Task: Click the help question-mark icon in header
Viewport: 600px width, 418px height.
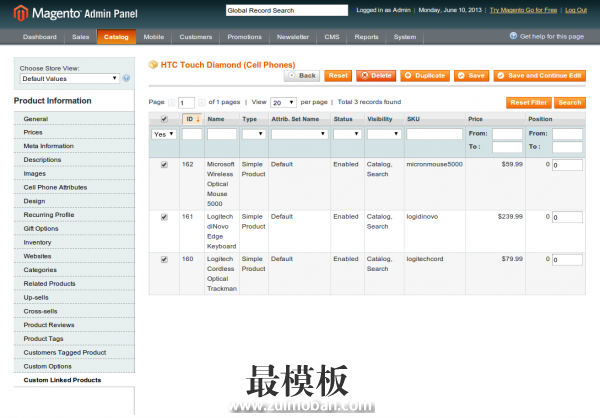Action: tap(513, 36)
